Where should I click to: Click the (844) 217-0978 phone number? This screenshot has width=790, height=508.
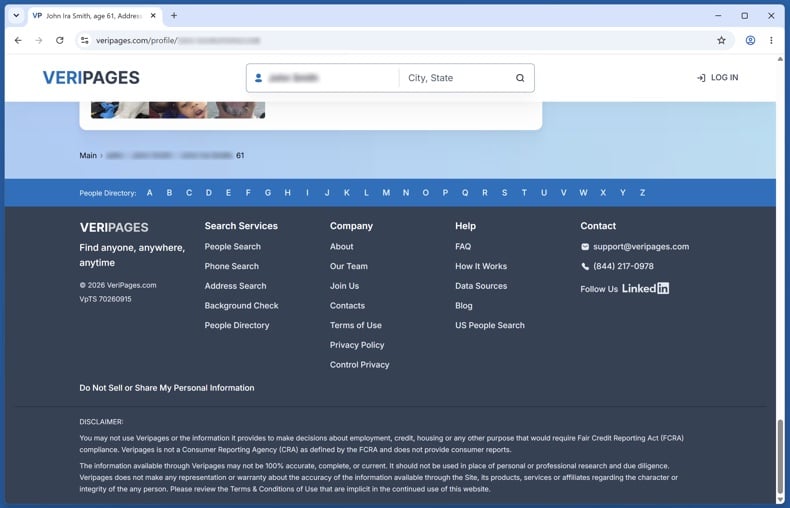pos(623,266)
